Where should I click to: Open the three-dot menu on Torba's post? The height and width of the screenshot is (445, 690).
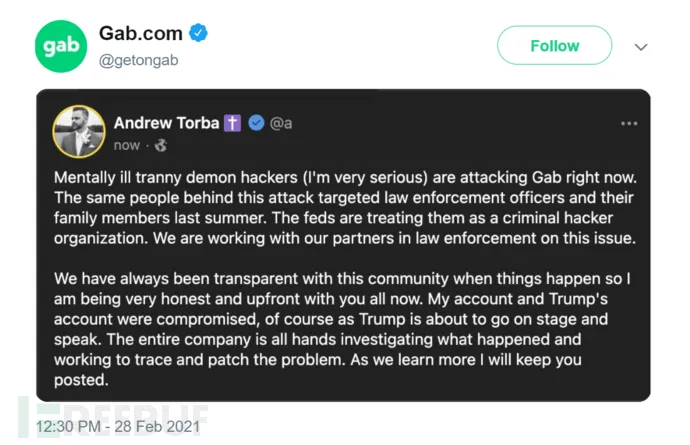pos(628,123)
